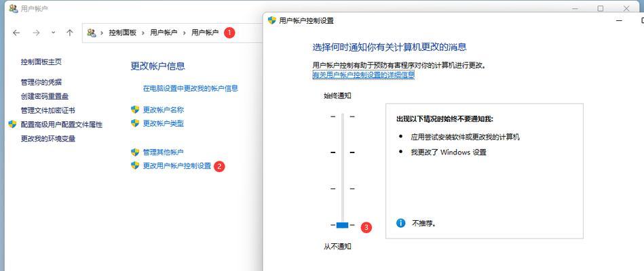Set UAC slider to top notch 始终通知
Image resolution: width=644 pixels, height=271 pixels.
[x=342, y=117]
